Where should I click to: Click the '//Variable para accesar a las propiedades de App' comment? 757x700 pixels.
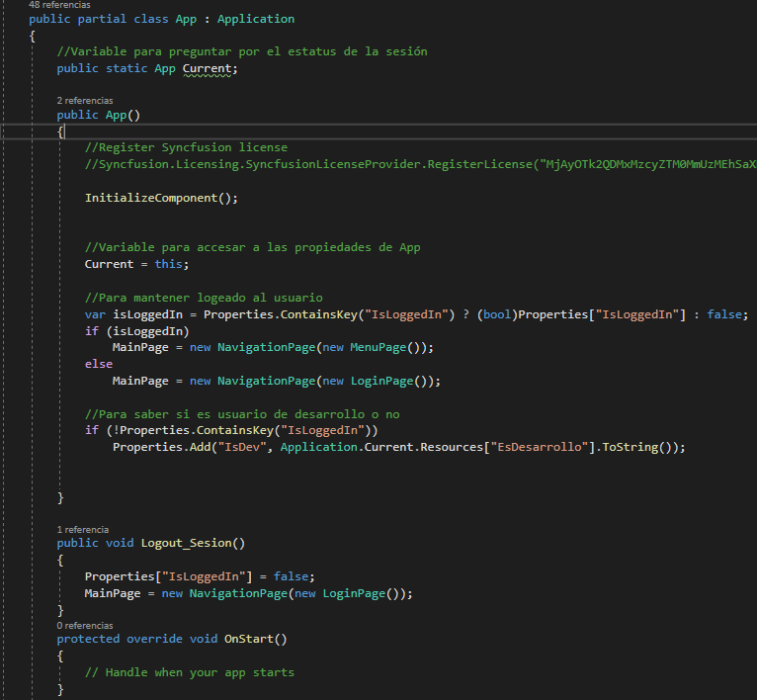[252, 247]
